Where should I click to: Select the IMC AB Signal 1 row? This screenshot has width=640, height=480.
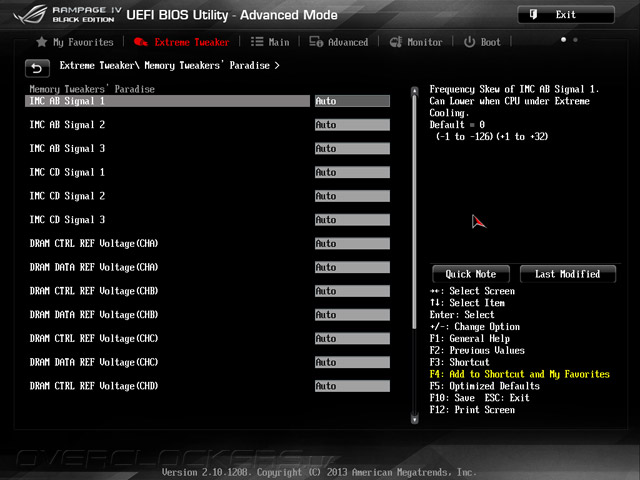coord(167,101)
